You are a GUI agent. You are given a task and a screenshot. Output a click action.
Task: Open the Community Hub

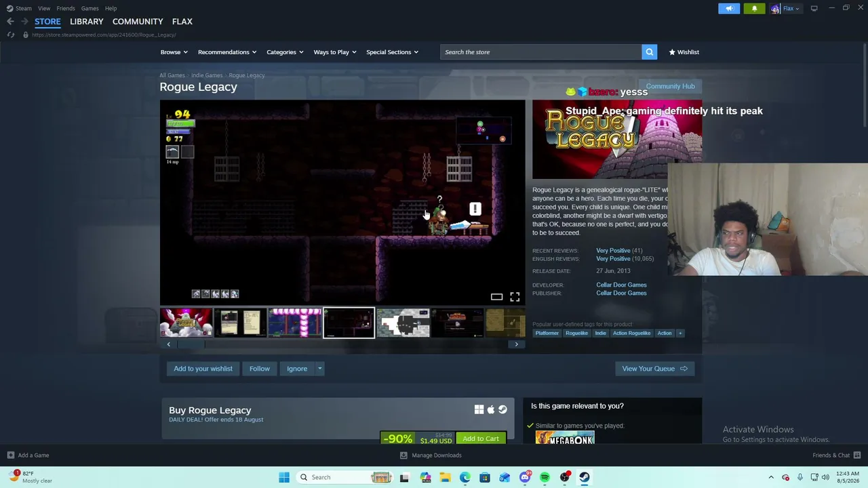coord(670,86)
